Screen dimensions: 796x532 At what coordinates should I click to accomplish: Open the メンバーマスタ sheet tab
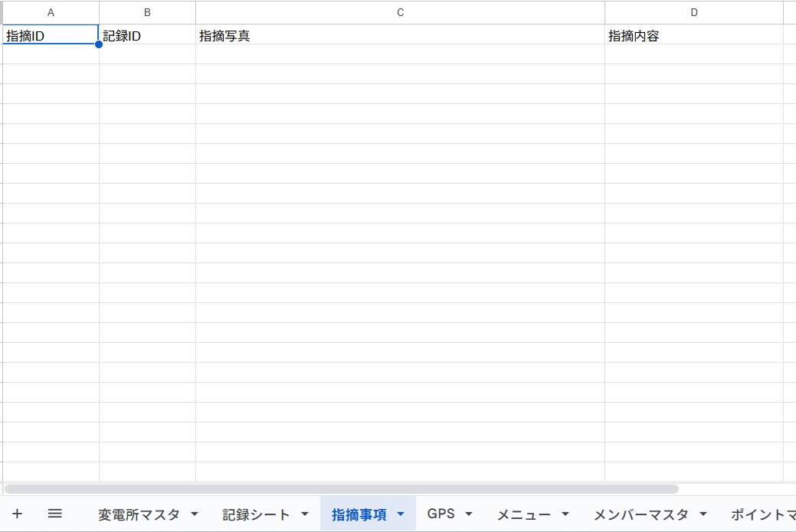[x=640, y=514]
